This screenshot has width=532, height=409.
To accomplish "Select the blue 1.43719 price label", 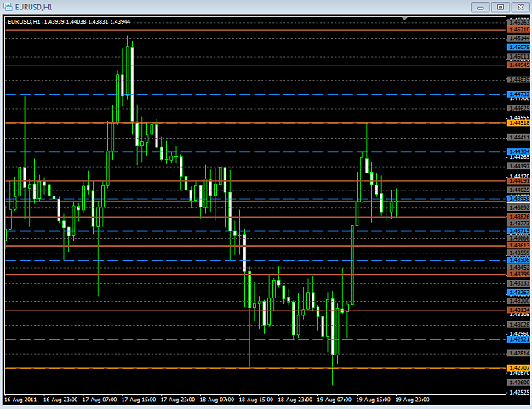I will pos(519,231).
